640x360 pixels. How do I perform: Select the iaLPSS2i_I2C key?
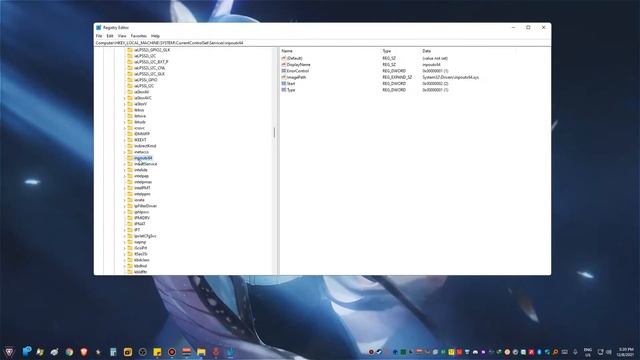[x=145, y=56]
